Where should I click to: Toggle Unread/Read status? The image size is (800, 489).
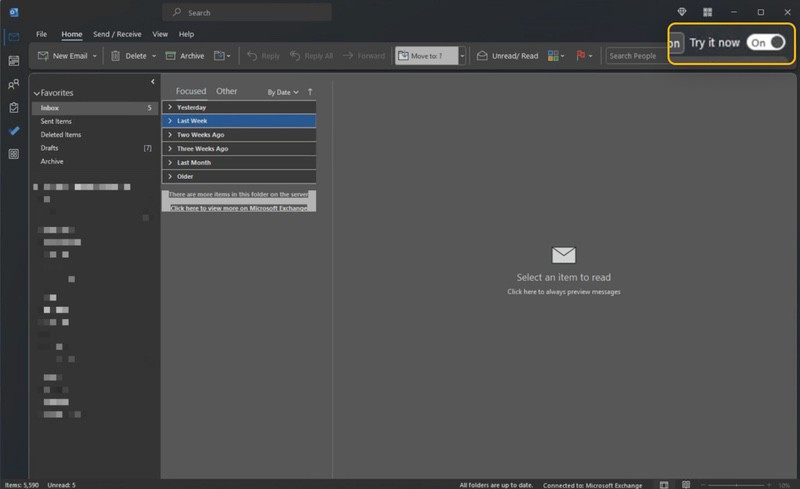(507, 56)
